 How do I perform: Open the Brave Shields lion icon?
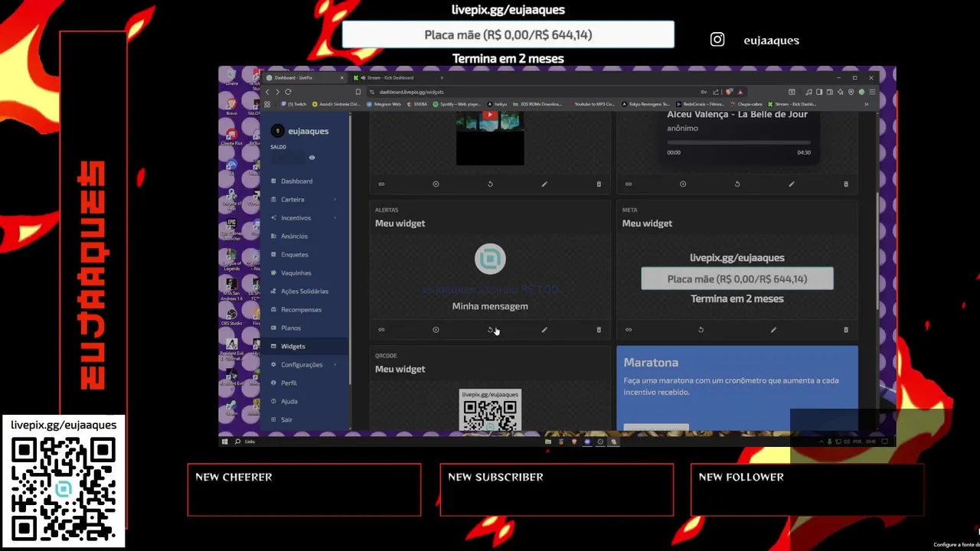[x=730, y=92]
